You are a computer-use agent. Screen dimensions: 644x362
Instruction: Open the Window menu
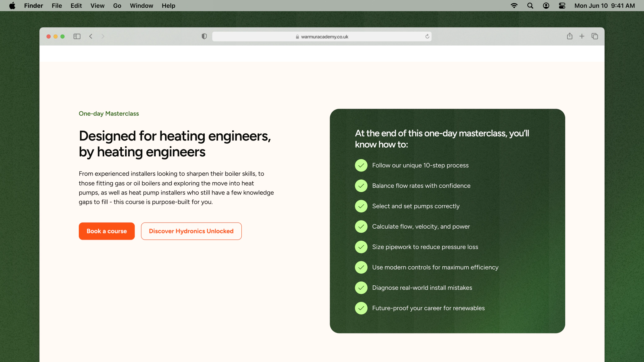pyautogui.click(x=141, y=6)
